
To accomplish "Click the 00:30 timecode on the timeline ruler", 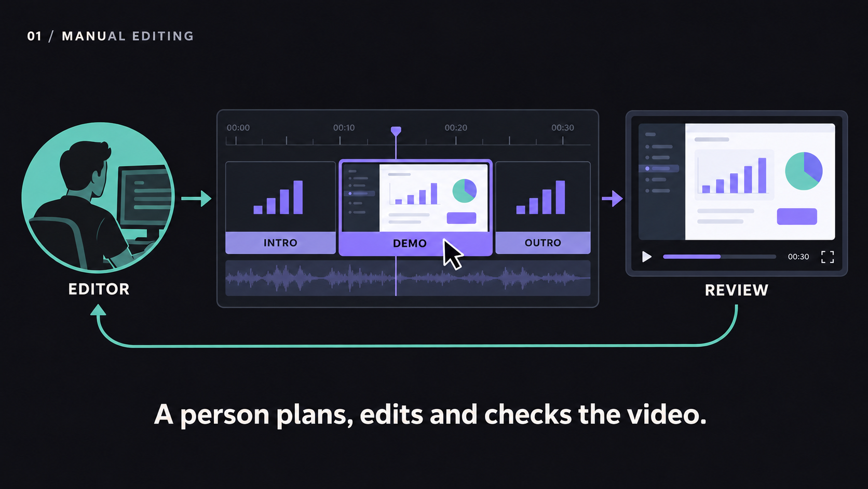I will 563,128.
